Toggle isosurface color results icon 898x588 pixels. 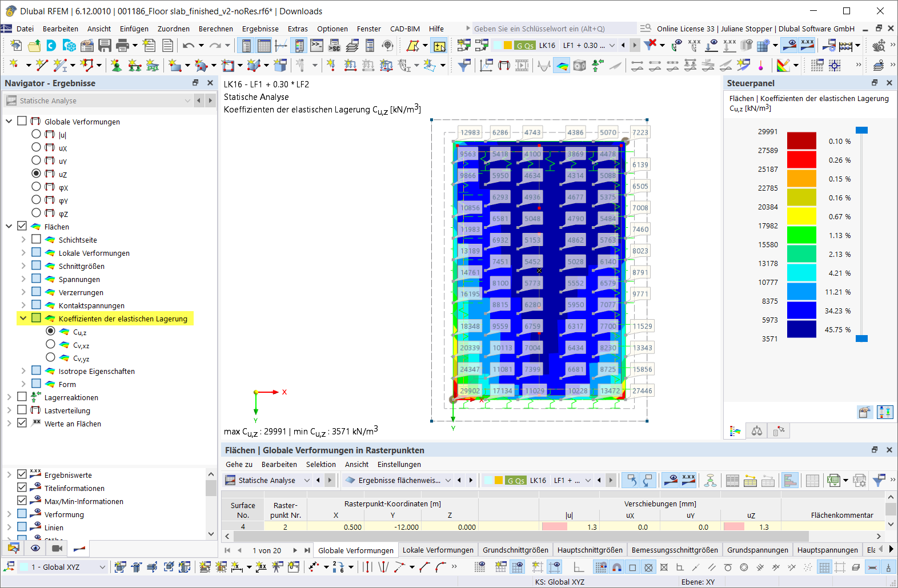coord(562,66)
